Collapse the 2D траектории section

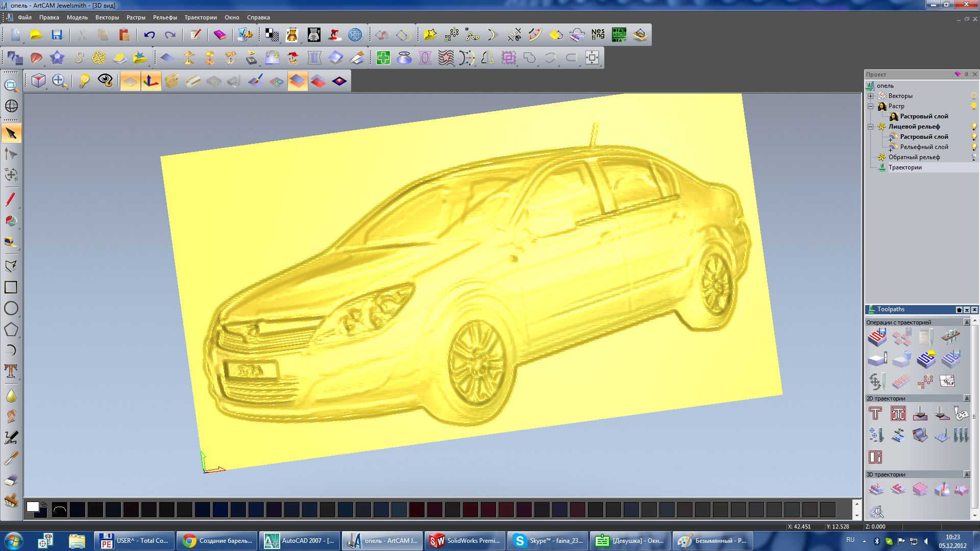click(x=966, y=398)
